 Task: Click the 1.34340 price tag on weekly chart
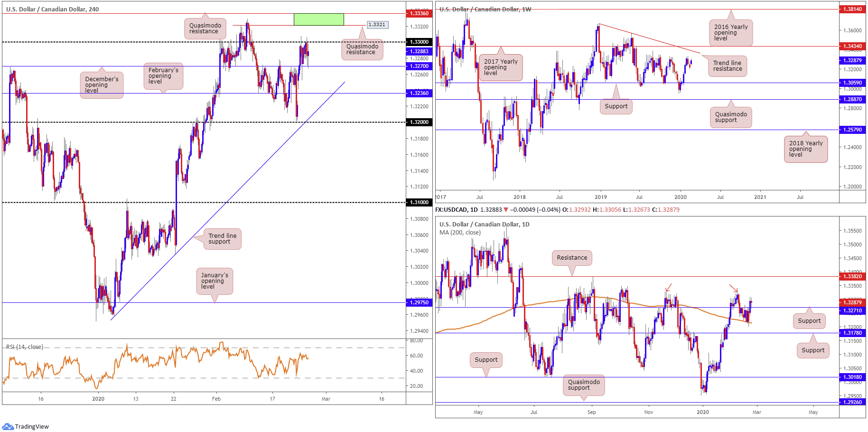pos(852,46)
